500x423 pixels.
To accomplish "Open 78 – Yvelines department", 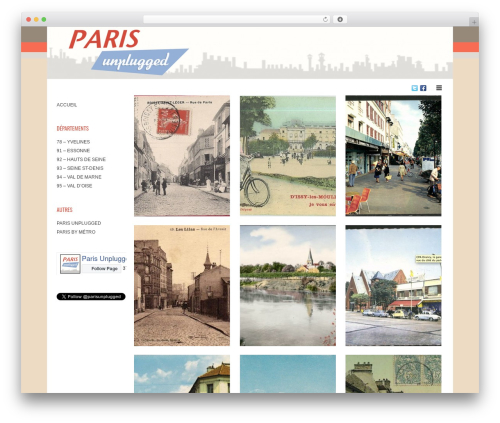I will [73, 142].
